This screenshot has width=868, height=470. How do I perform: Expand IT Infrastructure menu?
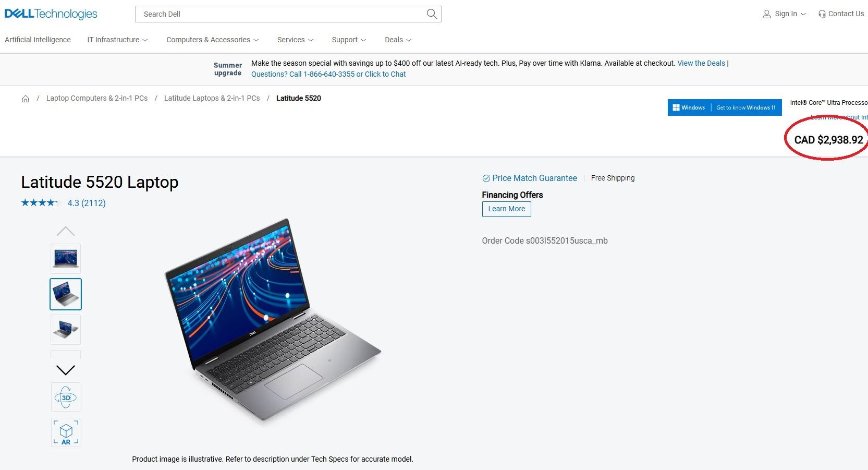click(117, 40)
